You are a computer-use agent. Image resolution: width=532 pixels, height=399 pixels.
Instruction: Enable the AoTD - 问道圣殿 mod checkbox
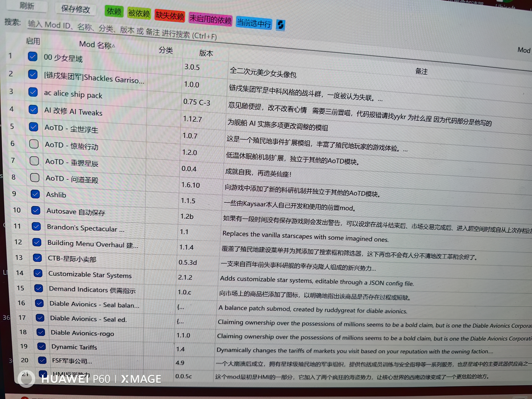tap(35, 178)
